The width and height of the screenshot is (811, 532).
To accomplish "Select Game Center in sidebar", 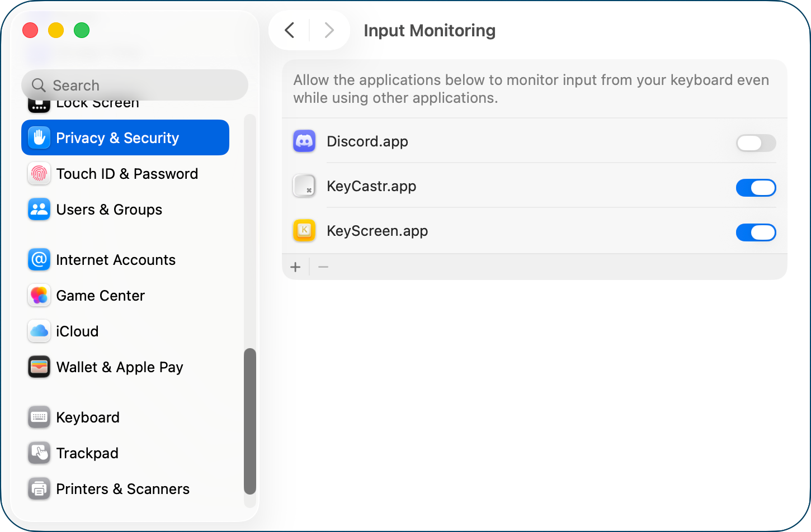I will click(125, 295).
